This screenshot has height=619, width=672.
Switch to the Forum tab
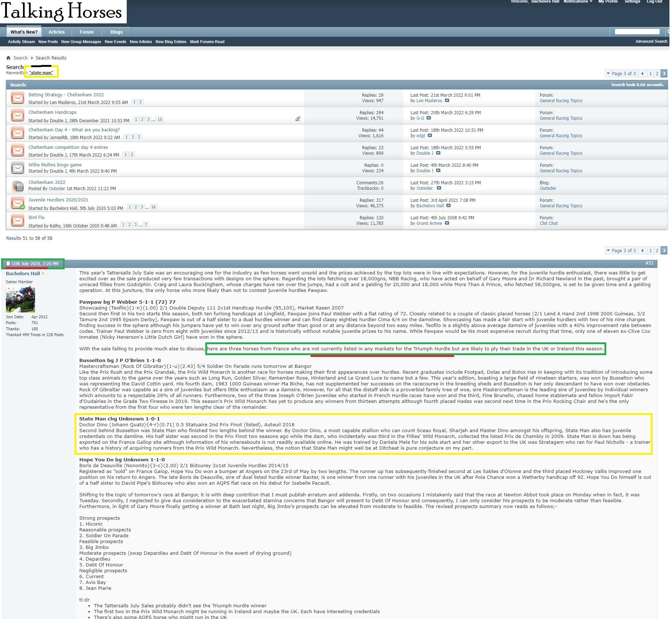(87, 32)
